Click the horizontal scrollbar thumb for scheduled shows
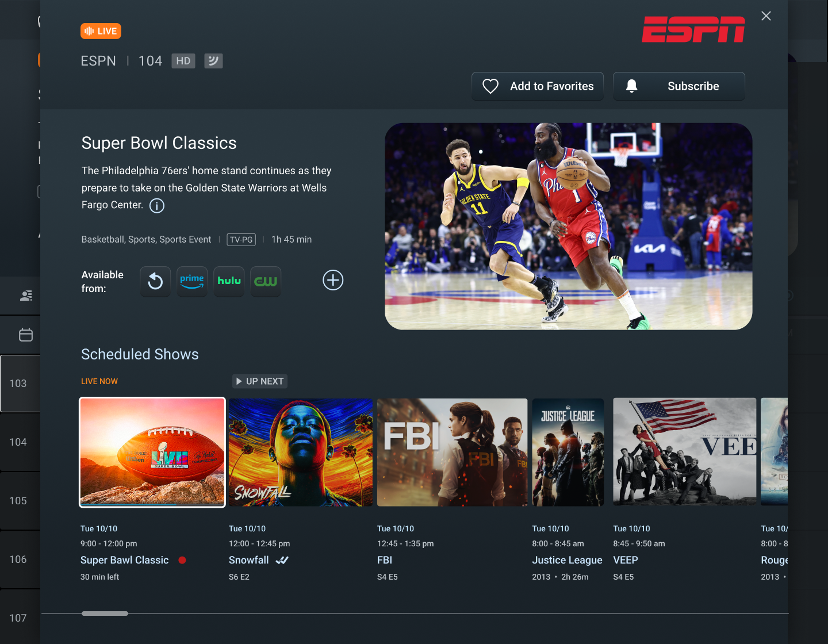828x644 pixels. coord(105,614)
